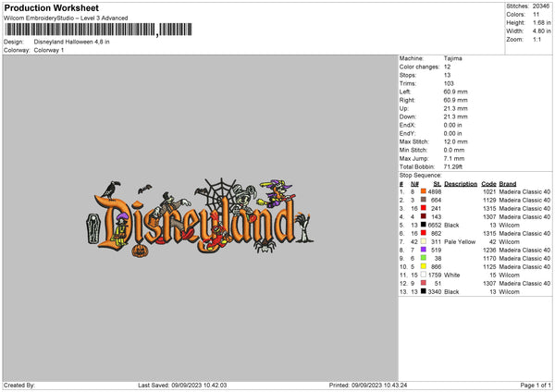Viewport: 555px width, 392px height.
Task: Click the EndX value '0.00 in'
Action: (452, 125)
